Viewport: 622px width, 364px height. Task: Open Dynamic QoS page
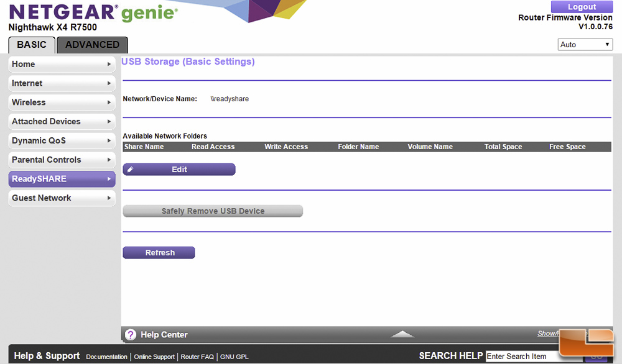[x=62, y=140]
